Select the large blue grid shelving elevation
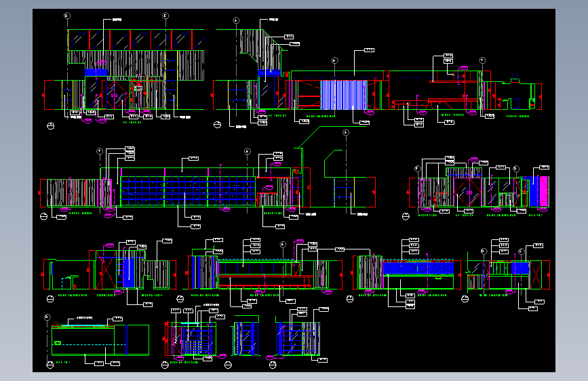This screenshot has height=381, width=588. 188,191
